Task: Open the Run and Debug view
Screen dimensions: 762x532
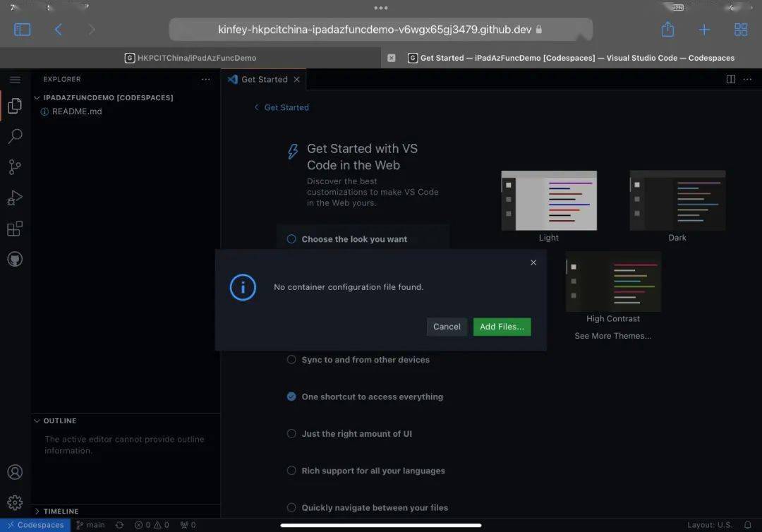Action: click(x=15, y=198)
